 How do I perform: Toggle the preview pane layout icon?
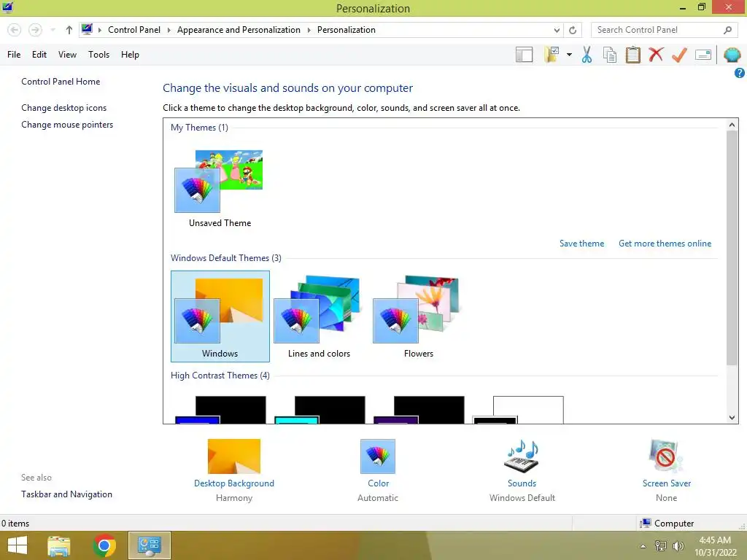click(x=524, y=55)
